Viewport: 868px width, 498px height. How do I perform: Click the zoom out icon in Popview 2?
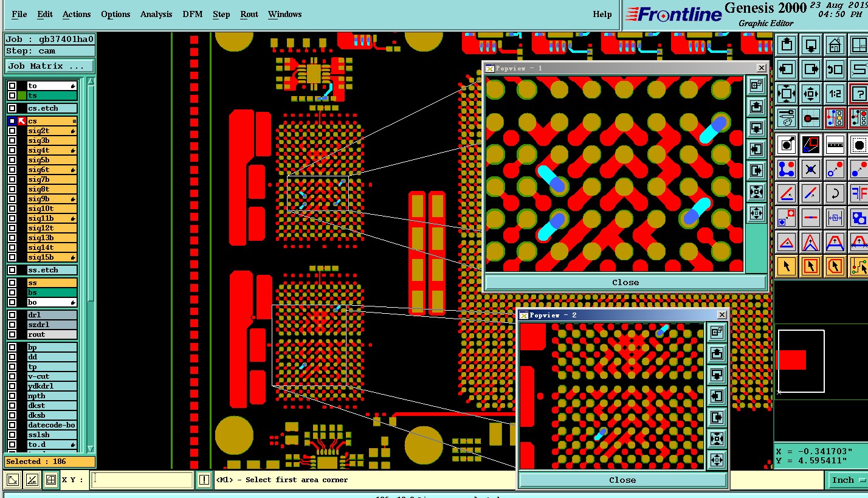click(x=717, y=459)
